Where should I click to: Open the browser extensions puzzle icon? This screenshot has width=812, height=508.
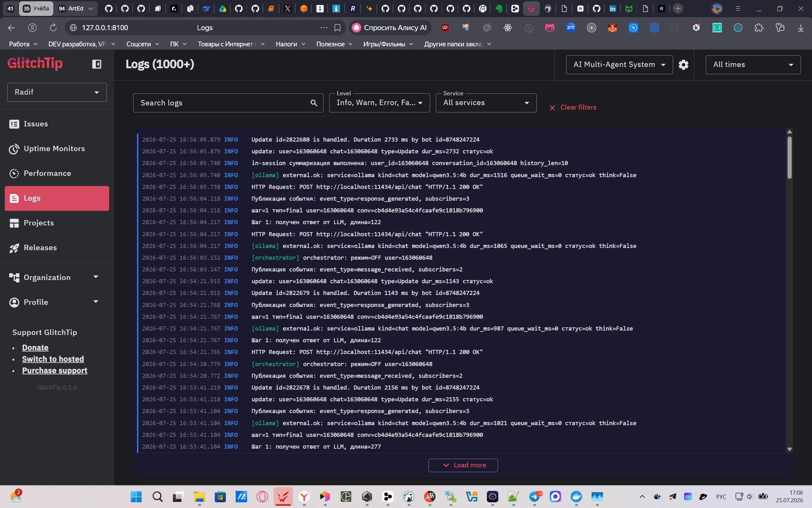tap(759, 28)
